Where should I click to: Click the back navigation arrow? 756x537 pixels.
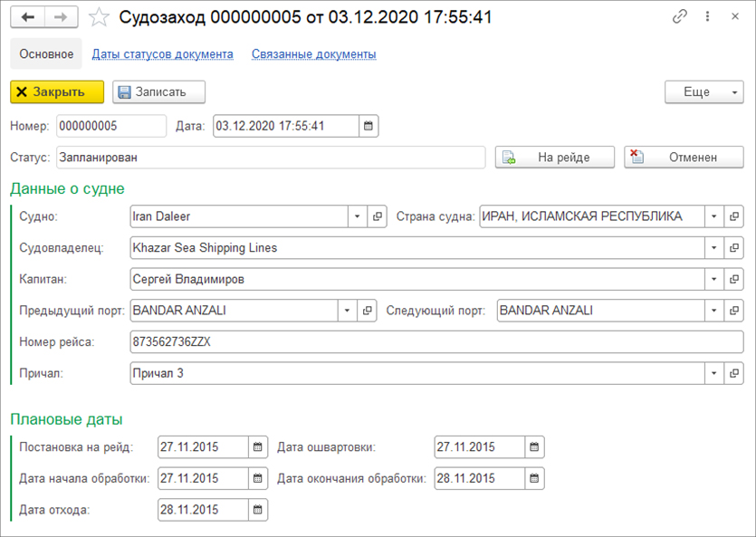[27, 17]
